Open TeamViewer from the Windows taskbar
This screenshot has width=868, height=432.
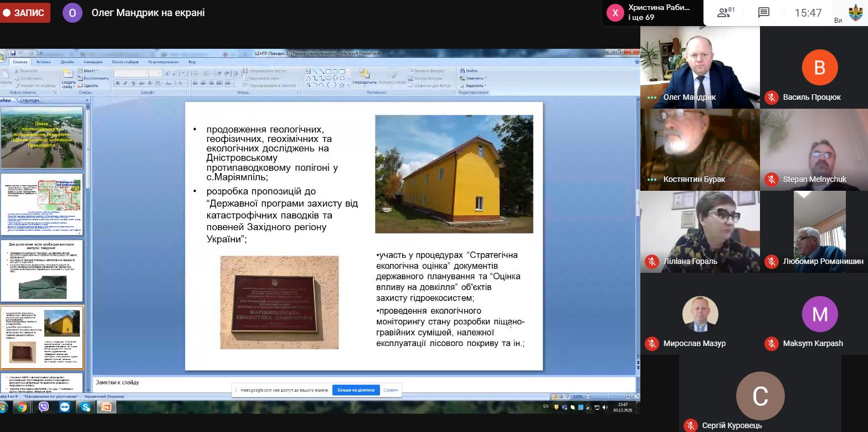65,407
